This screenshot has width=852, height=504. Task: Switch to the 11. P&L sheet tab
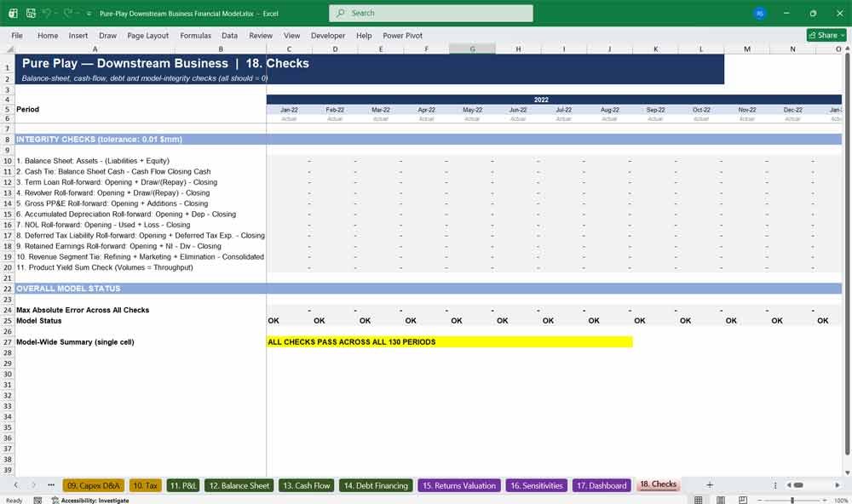(183, 485)
